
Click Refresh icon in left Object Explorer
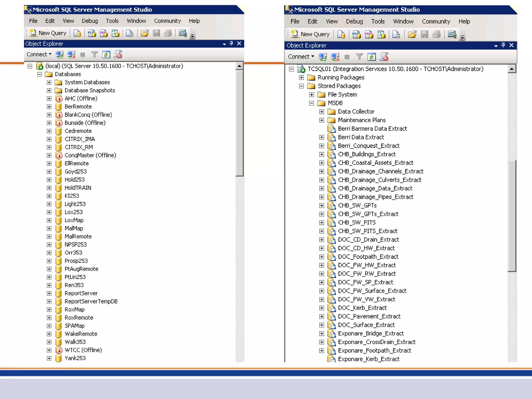[106, 54]
